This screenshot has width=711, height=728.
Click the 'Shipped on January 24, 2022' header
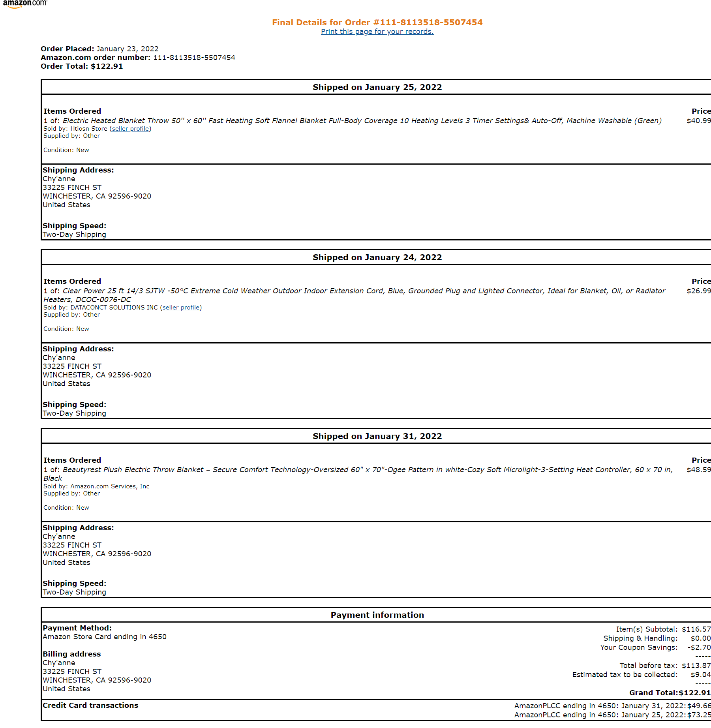(x=377, y=257)
